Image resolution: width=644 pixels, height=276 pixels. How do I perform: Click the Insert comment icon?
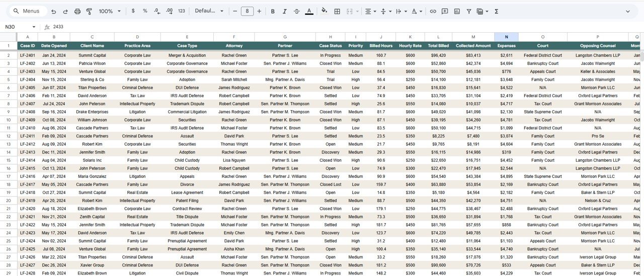pyautogui.click(x=445, y=11)
